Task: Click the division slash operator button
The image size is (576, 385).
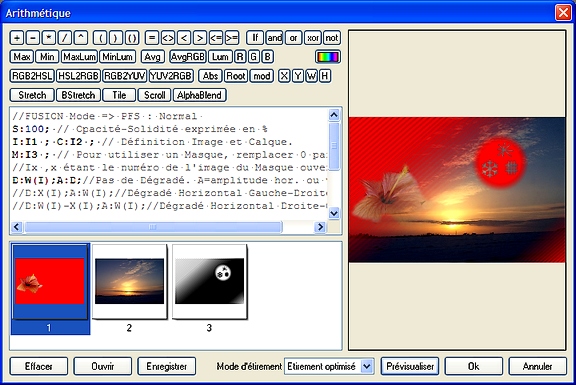Action: click(65, 38)
